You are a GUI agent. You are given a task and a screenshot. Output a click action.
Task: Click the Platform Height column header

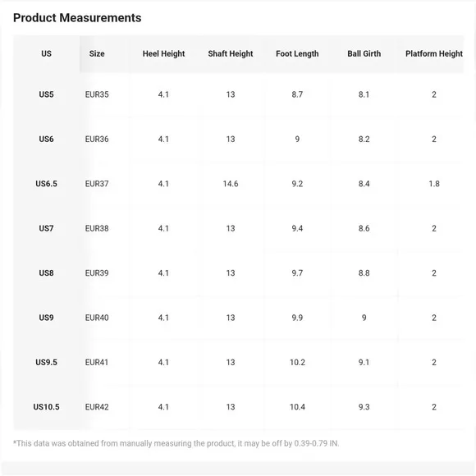click(x=434, y=53)
